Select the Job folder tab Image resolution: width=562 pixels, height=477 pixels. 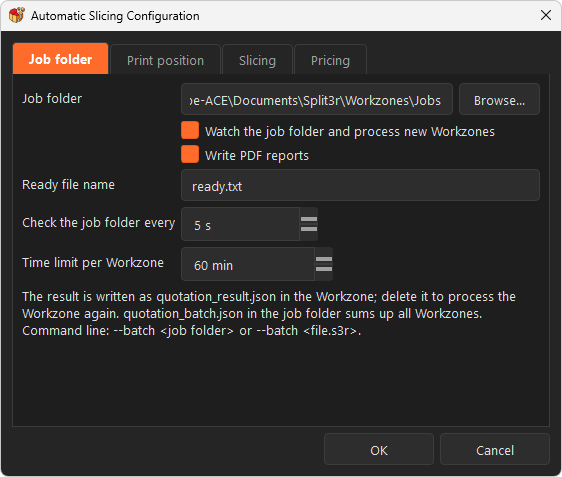pos(61,59)
